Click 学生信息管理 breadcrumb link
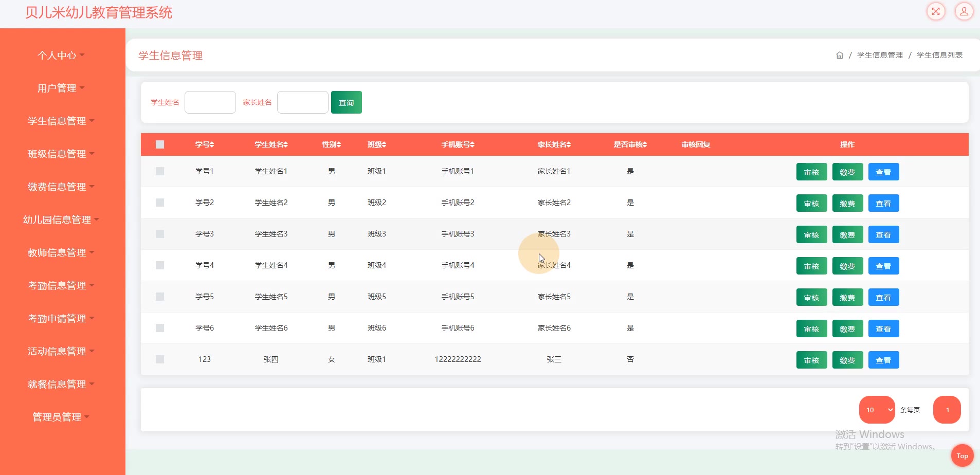The width and height of the screenshot is (980, 475). [x=880, y=55]
